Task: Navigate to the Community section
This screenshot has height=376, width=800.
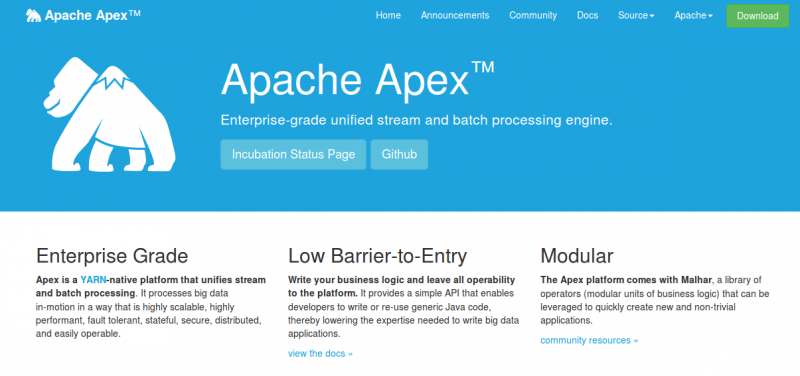Action: (x=533, y=15)
